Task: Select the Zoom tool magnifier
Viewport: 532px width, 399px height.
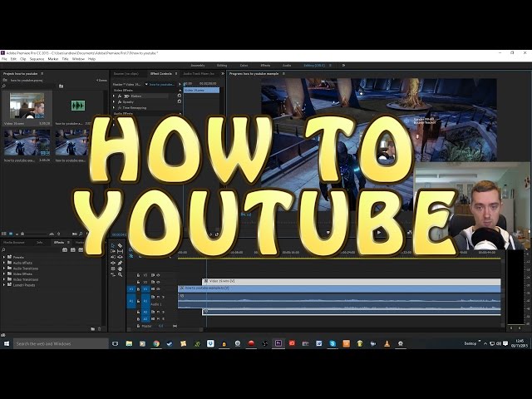Action: (x=120, y=274)
